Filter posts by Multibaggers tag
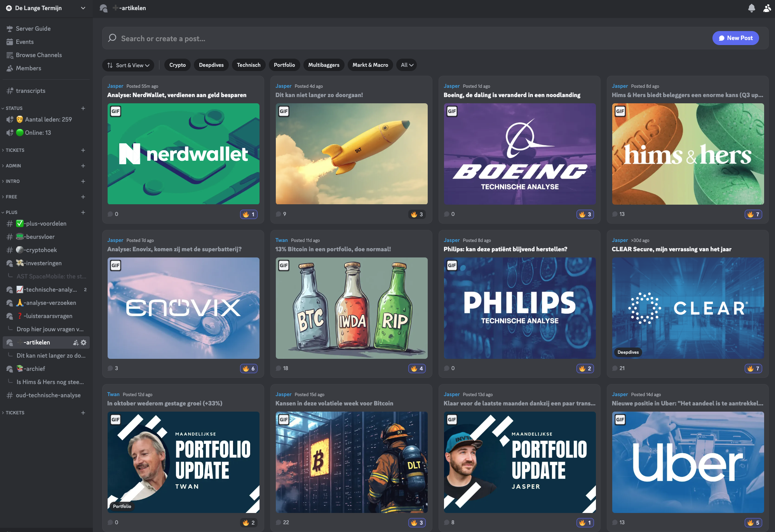775x532 pixels. click(324, 65)
